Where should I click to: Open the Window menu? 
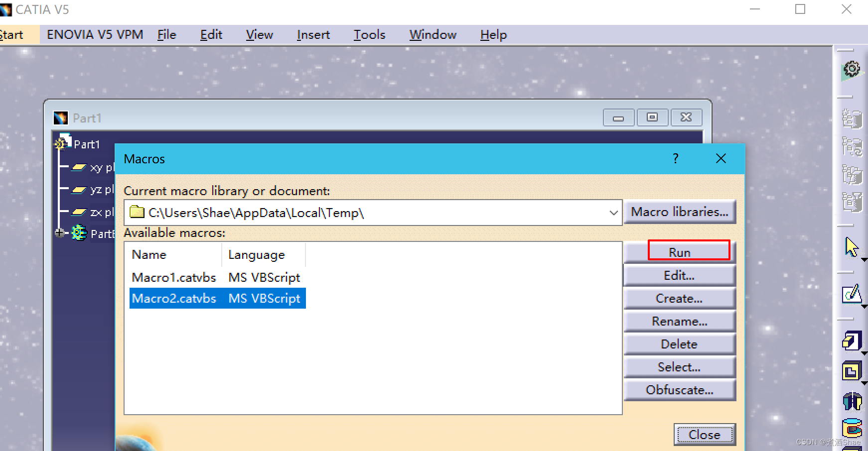click(x=433, y=35)
